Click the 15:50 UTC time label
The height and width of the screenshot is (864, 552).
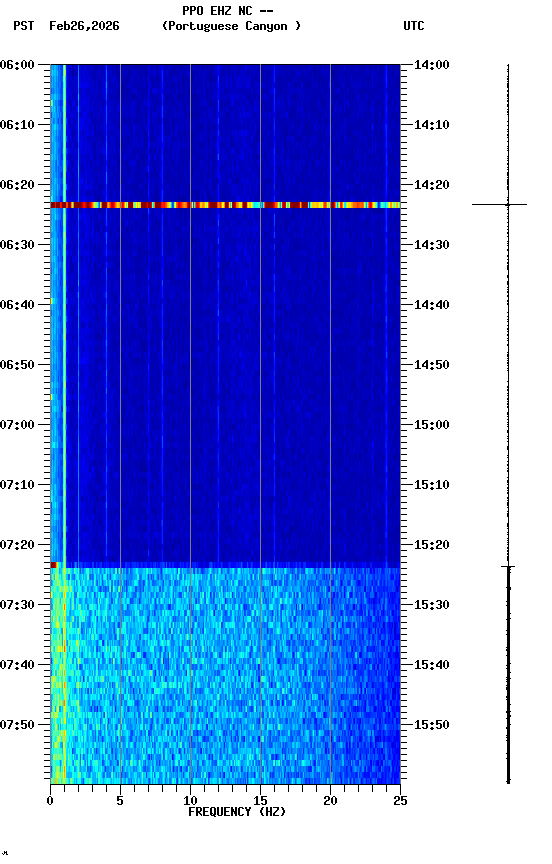pyautogui.click(x=432, y=726)
